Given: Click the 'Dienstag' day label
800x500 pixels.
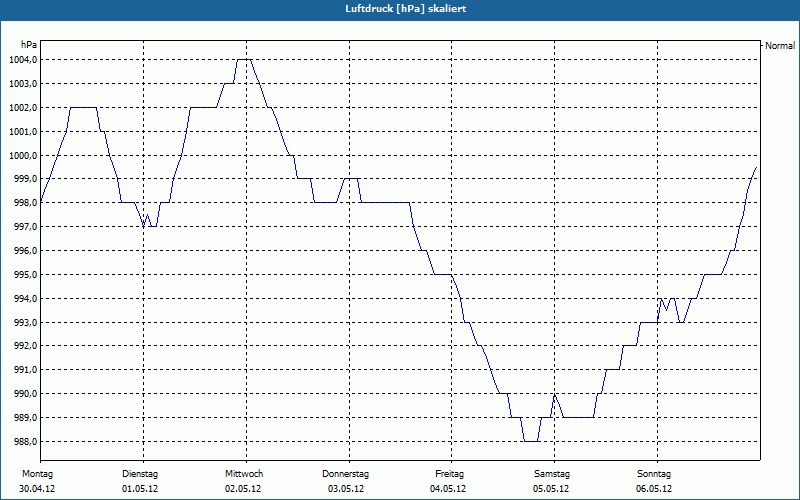Looking at the screenshot, I should [x=140, y=474].
